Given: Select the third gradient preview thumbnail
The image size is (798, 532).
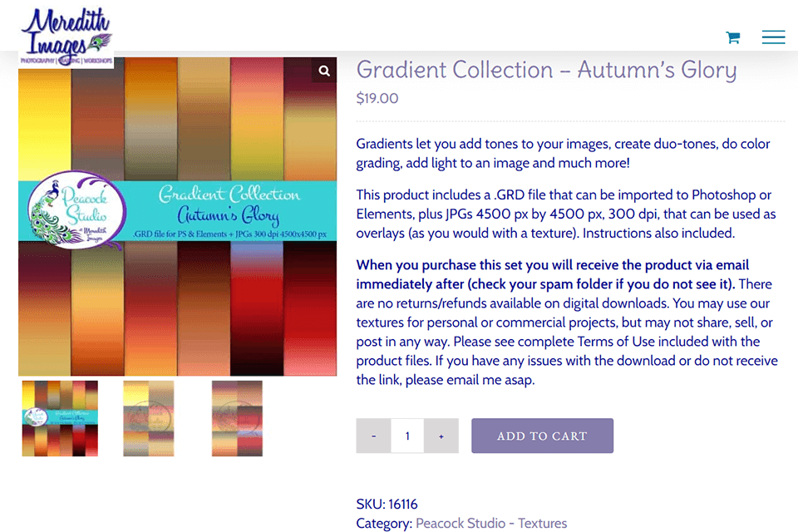Looking at the screenshot, I should click(237, 418).
